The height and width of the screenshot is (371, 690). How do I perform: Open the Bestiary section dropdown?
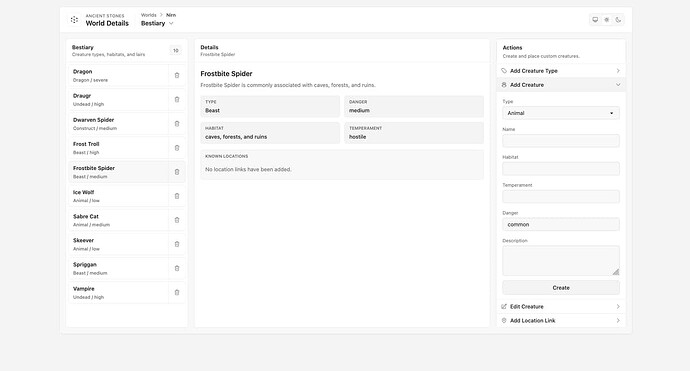[x=157, y=23]
